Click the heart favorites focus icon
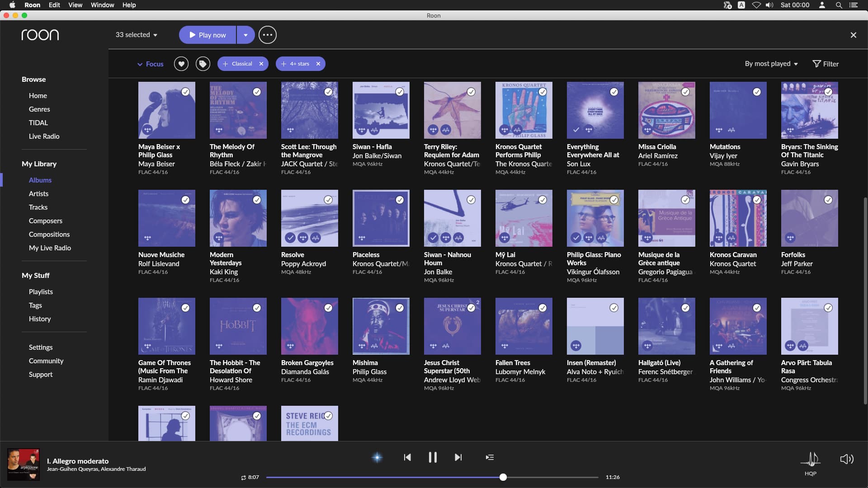The image size is (868, 488). [181, 64]
